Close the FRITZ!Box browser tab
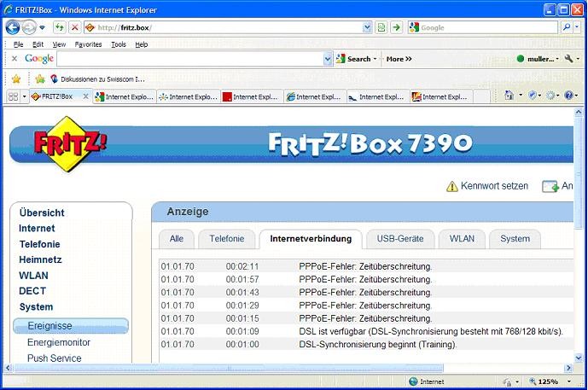Screen dimensions: 588x390 (85, 96)
